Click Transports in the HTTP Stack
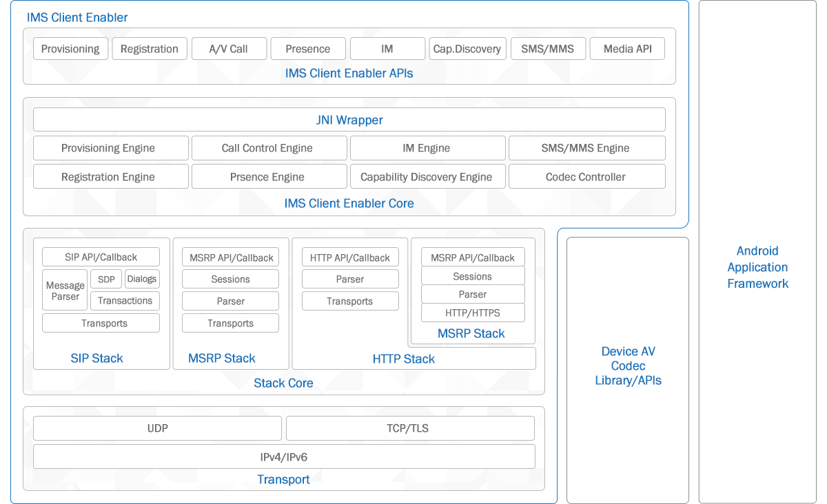This screenshot has height=504, width=827. tap(350, 301)
